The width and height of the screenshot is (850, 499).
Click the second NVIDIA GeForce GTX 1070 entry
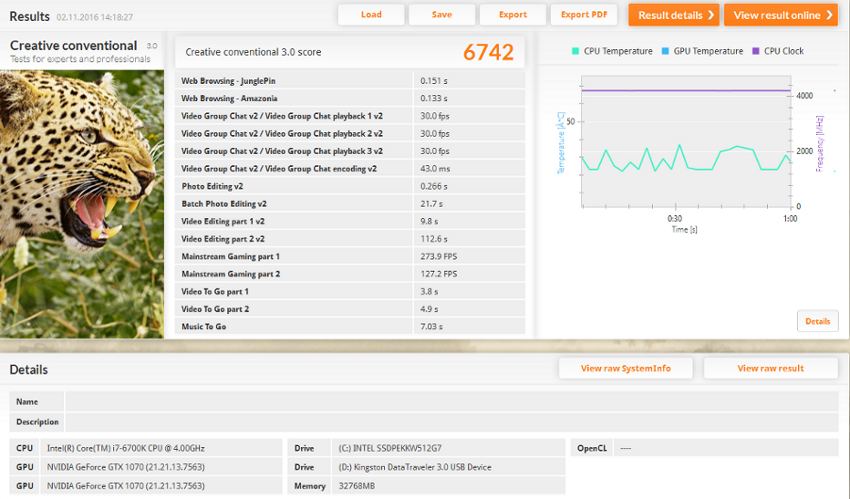point(126,486)
